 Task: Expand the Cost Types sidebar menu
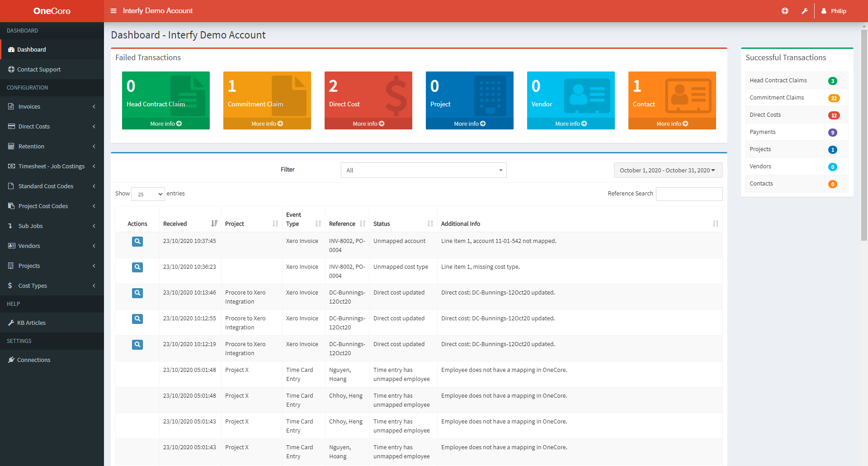[x=52, y=285]
